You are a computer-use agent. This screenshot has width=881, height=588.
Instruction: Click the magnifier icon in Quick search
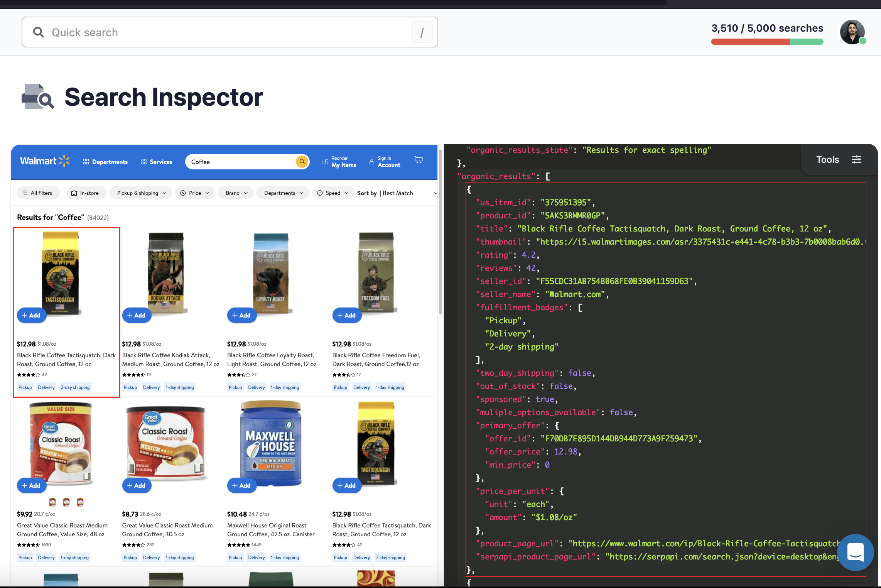[38, 32]
